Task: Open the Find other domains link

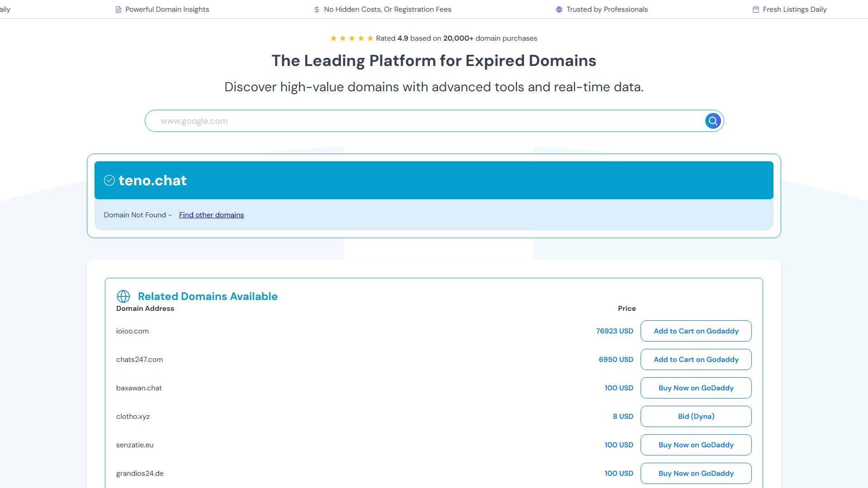Action: click(x=211, y=215)
